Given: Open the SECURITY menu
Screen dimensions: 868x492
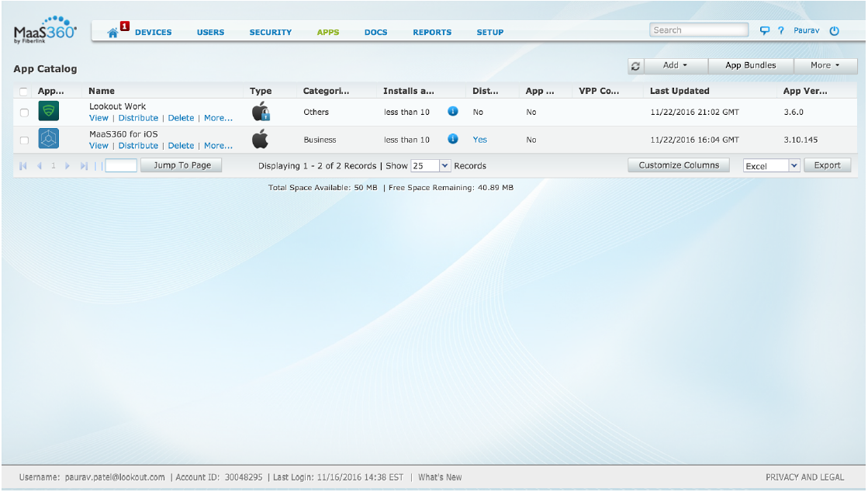Looking at the screenshot, I should click(x=270, y=33).
